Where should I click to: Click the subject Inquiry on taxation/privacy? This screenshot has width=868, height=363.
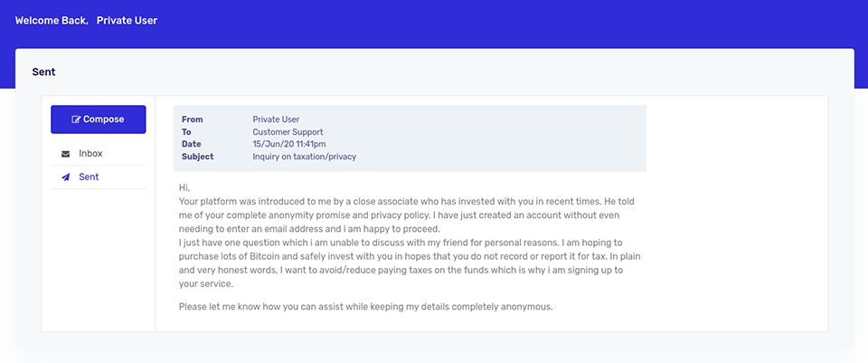click(x=305, y=157)
